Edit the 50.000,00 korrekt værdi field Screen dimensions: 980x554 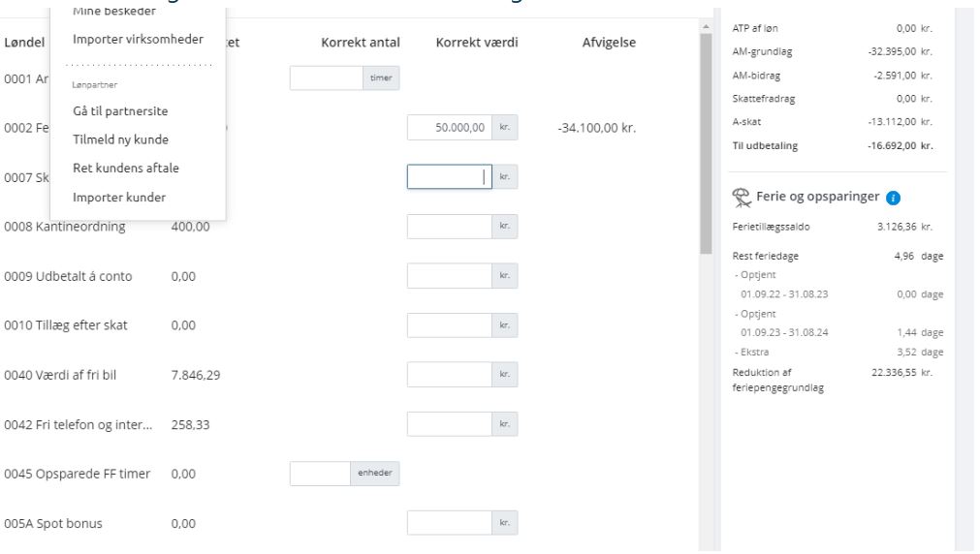[450, 128]
